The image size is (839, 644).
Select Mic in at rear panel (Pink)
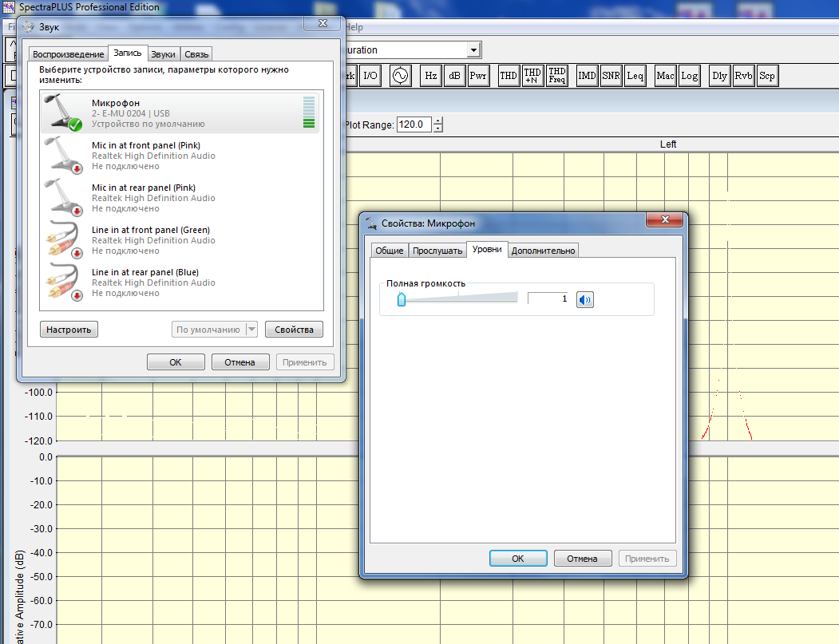tap(180, 198)
